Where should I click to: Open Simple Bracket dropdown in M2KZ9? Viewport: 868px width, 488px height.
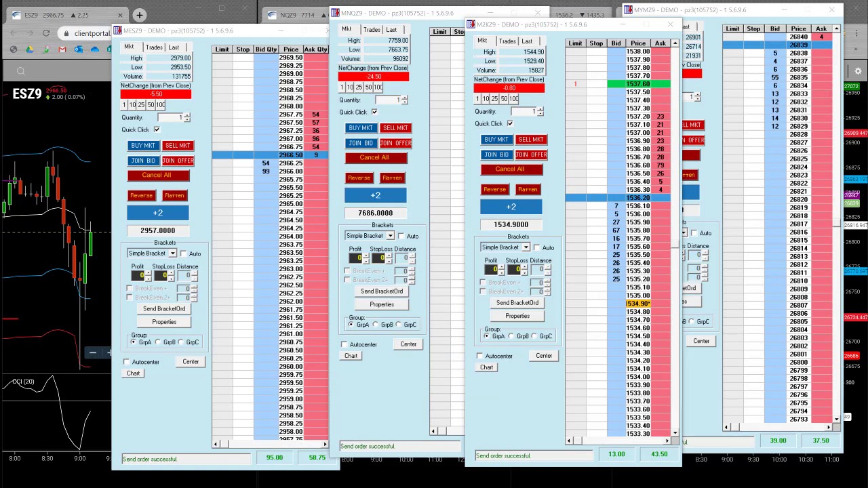point(526,247)
